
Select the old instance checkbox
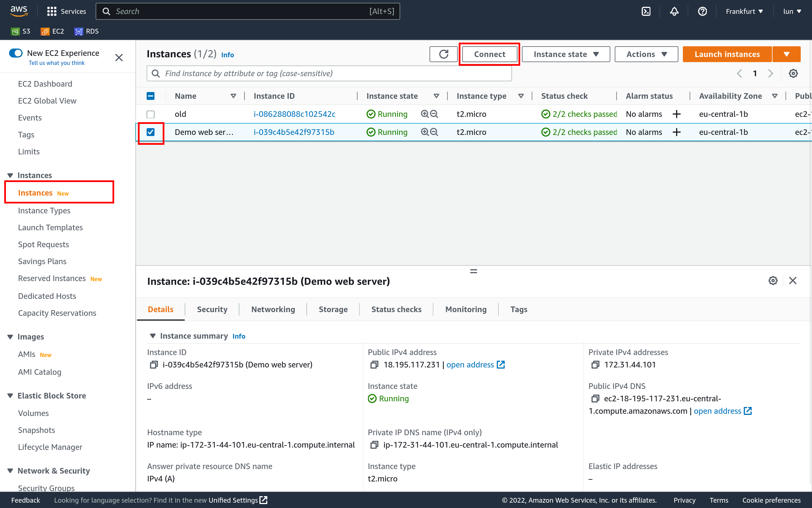coord(151,114)
